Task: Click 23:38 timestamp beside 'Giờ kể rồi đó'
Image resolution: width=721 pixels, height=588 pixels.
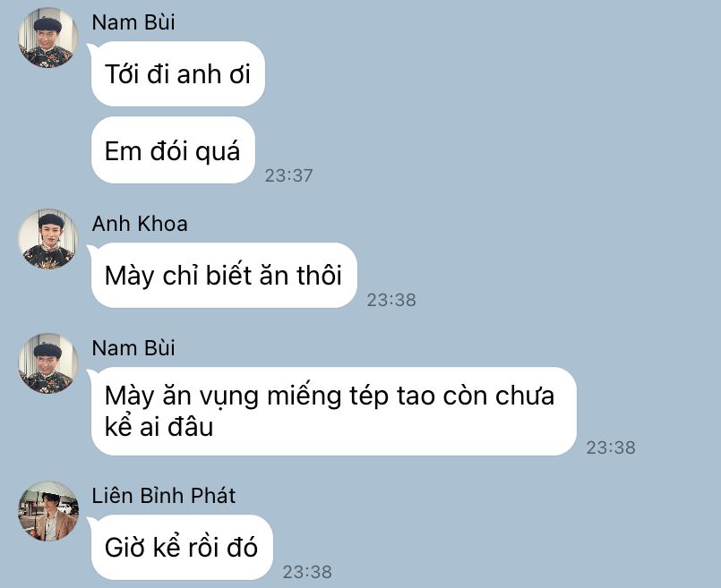Action: (x=307, y=572)
